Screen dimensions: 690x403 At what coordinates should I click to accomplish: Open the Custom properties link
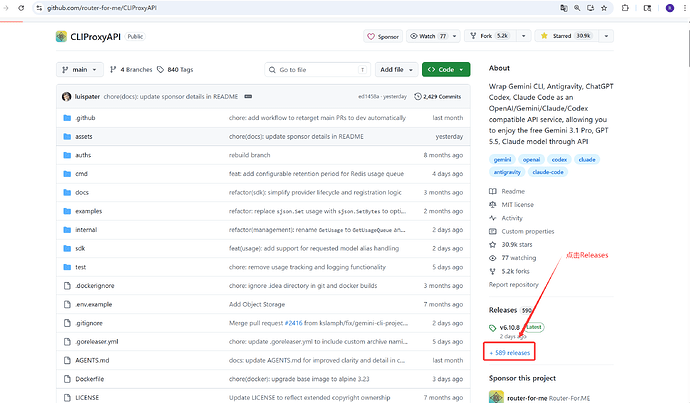[521, 231]
